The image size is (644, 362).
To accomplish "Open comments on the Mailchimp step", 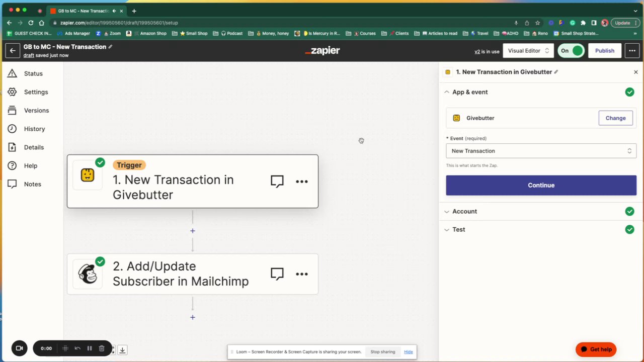I will [277, 274].
